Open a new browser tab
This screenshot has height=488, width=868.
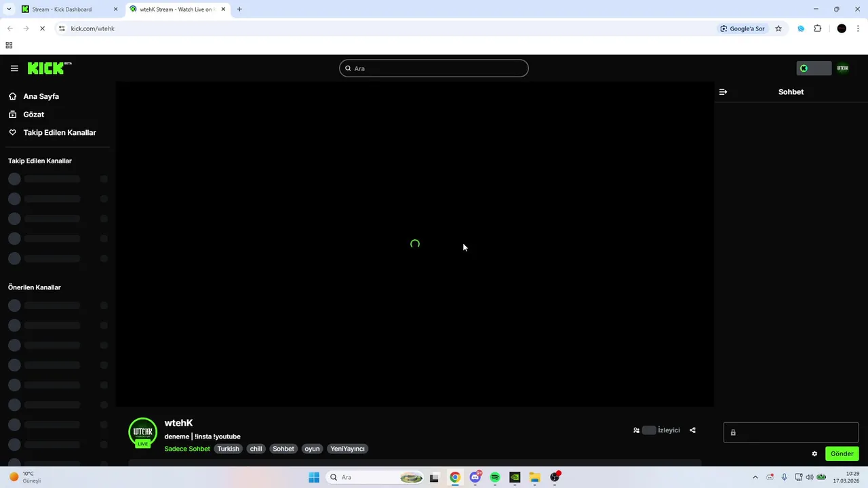[x=239, y=9]
